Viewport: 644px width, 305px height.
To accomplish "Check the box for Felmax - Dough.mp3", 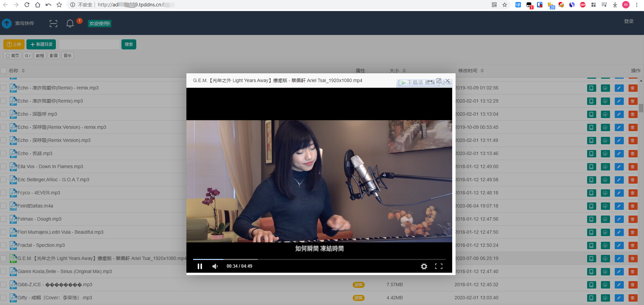I will [3, 219].
